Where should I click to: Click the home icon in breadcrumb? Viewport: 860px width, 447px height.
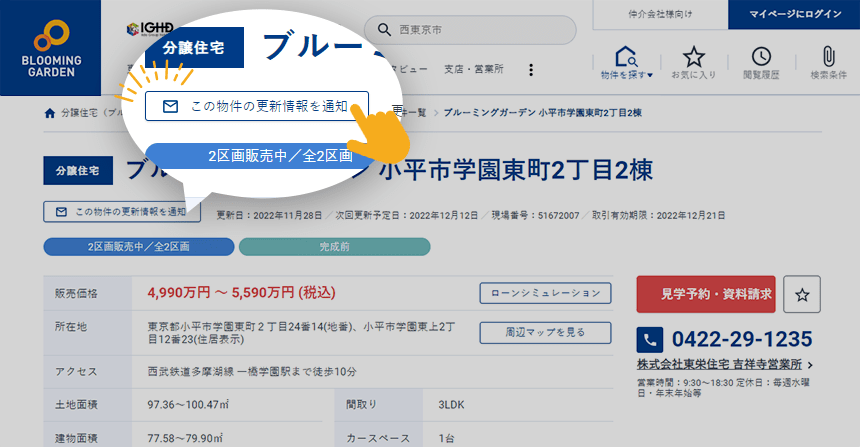coord(50,113)
